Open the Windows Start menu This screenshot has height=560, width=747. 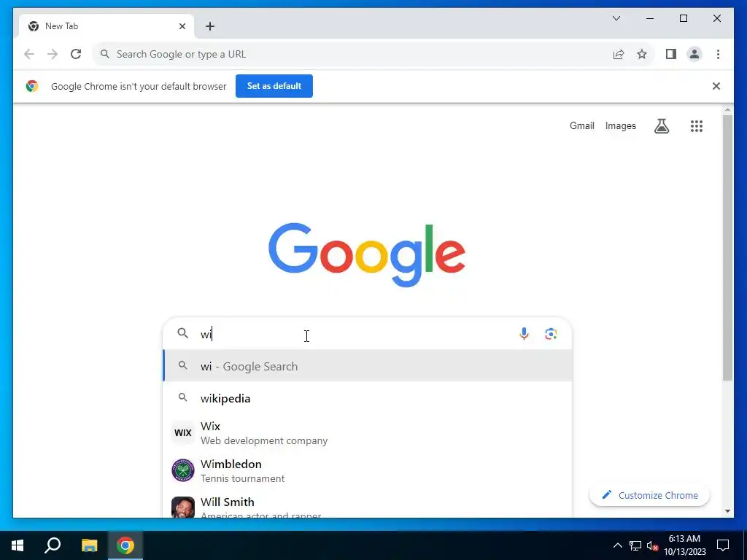point(18,545)
